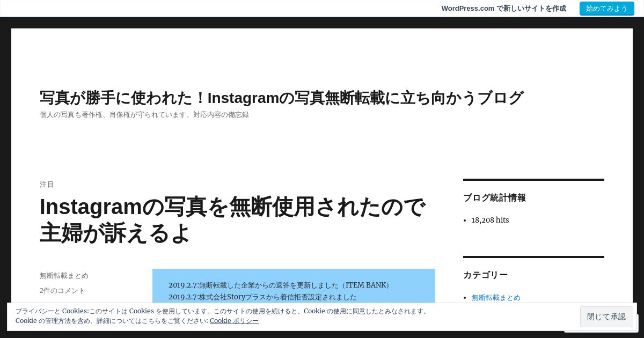Click the 注目 featured label
644x338 pixels.
tap(47, 185)
